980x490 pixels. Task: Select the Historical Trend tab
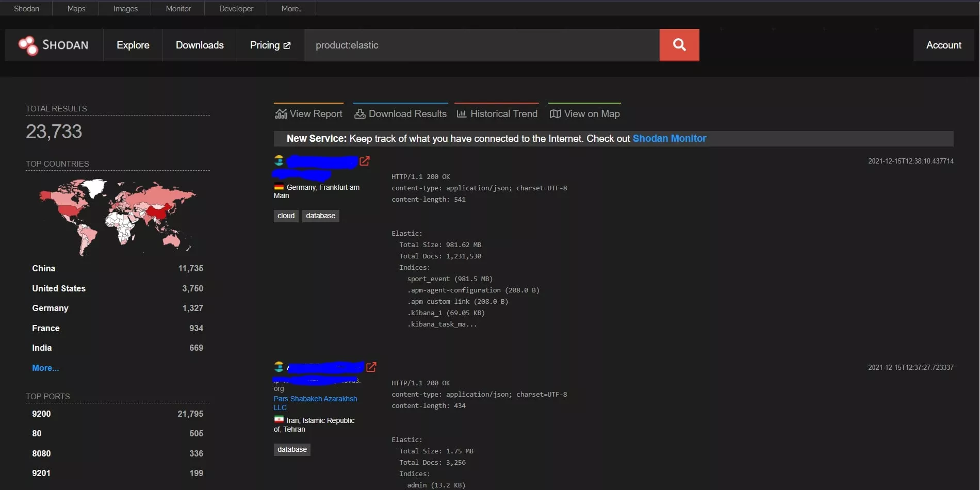click(x=497, y=112)
